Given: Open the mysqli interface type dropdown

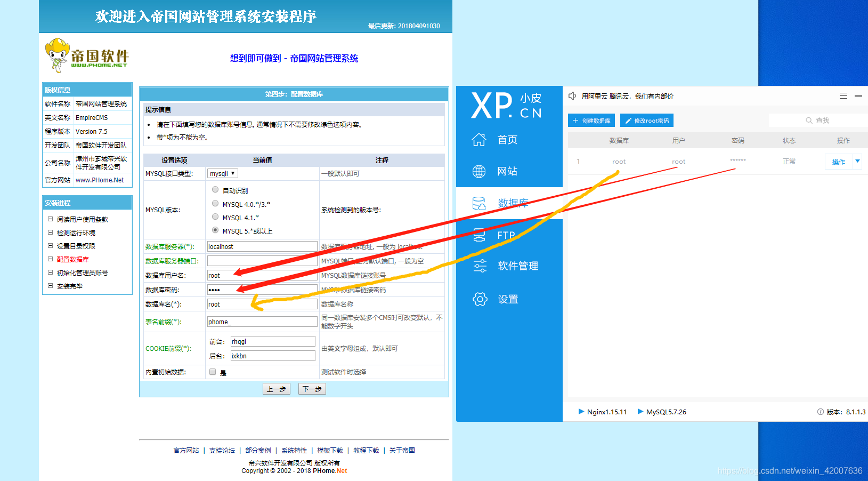Looking at the screenshot, I should [x=223, y=173].
